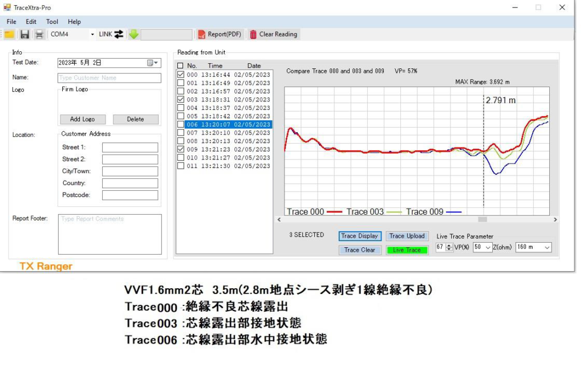Click the chart horizontal scrollbar thumb
The width and height of the screenshot is (584, 392).
[x=482, y=219]
